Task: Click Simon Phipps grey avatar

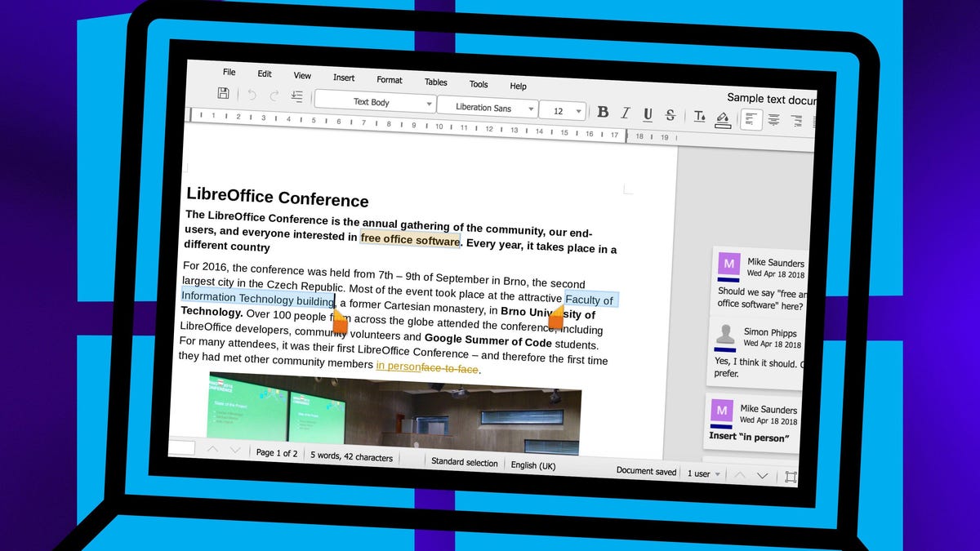Action: [x=724, y=334]
